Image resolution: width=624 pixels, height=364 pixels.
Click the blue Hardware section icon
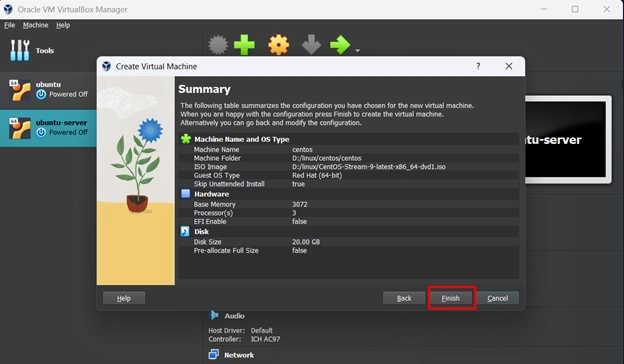click(x=185, y=194)
